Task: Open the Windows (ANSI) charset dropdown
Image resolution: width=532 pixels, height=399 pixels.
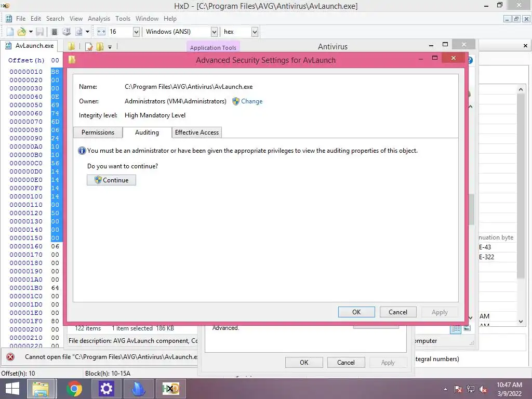Action: pos(214,32)
